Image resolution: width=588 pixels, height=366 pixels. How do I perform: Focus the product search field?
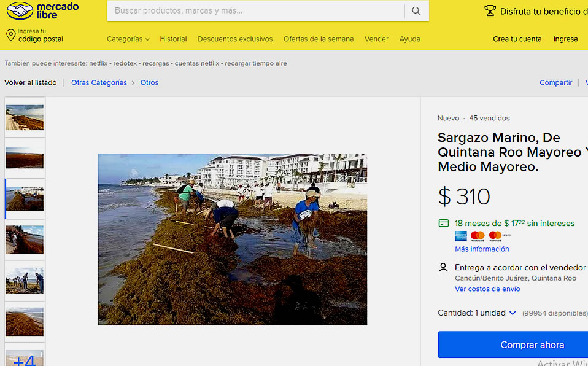[256, 11]
